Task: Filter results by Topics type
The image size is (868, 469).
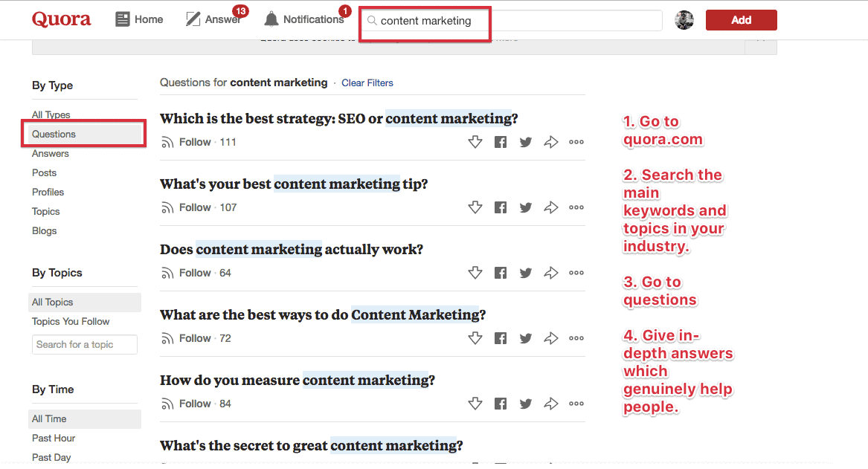Action: tap(45, 212)
